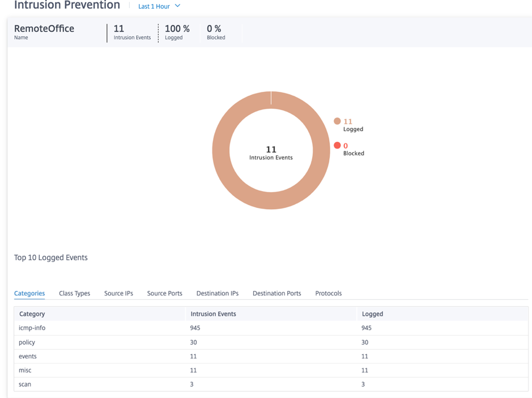The width and height of the screenshot is (532, 398).
Task: Click the Intrusion Prevention page title
Action: (x=67, y=5)
